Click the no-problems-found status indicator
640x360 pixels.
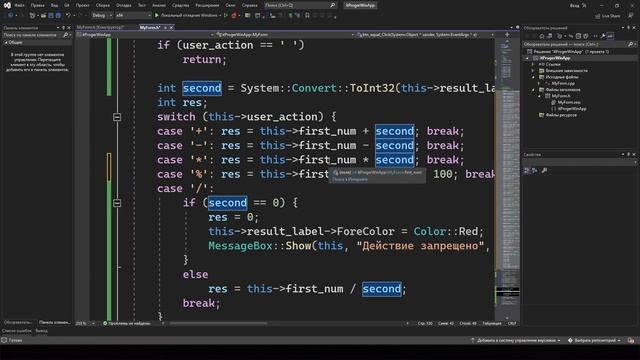(127, 323)
